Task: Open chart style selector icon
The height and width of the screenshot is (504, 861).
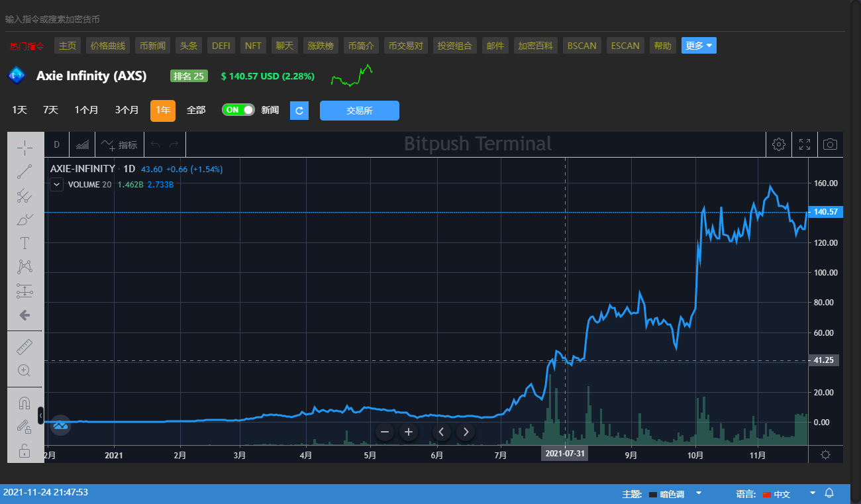Action: tap(83, 144)
